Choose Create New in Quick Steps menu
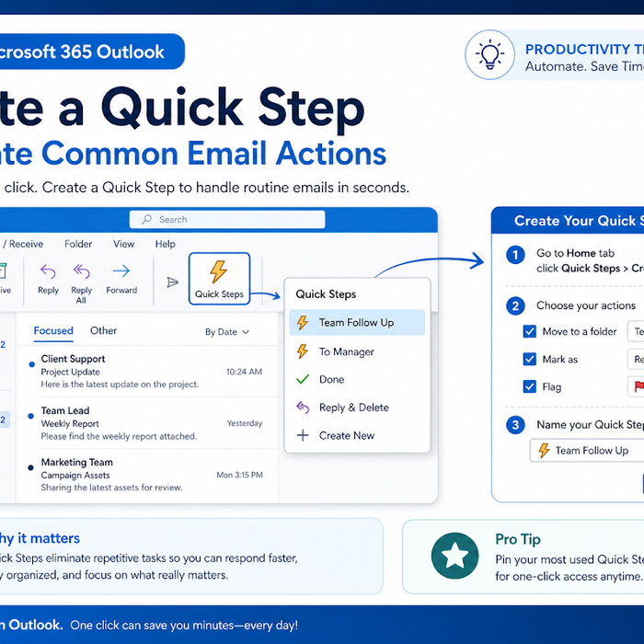644x644 pixels. point(357,435)
